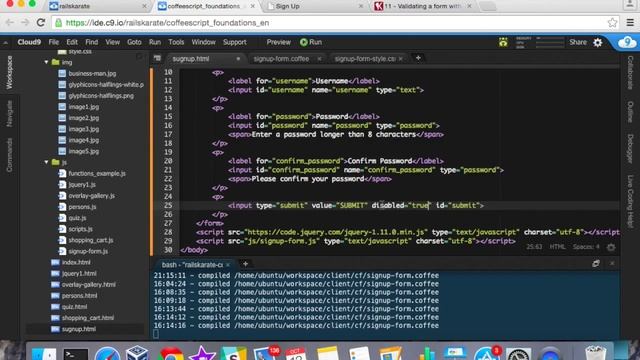Click the Share button
The image size is (640, 360).
pyautogui.click(x=578, y=42)
